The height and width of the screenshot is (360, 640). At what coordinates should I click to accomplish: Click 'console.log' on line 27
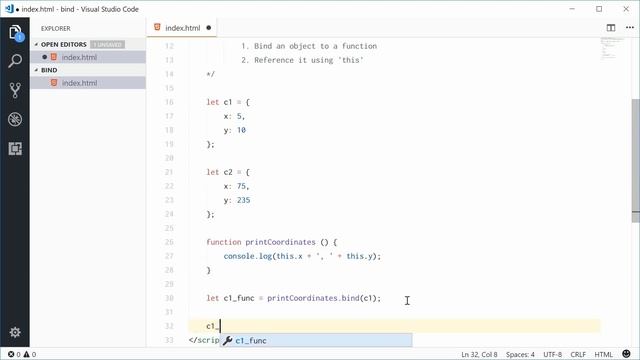248,256
